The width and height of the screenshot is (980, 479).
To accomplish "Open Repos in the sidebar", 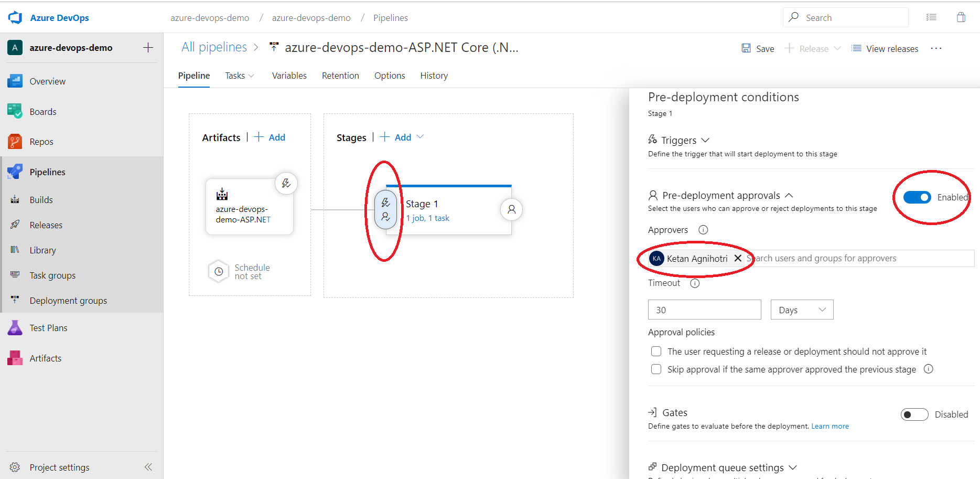I will coord(41,142).
